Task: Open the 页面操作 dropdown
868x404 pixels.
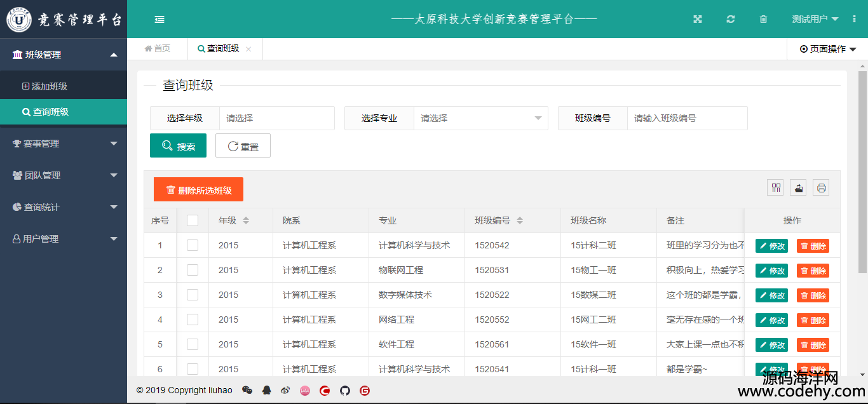Action: [828, 49]
